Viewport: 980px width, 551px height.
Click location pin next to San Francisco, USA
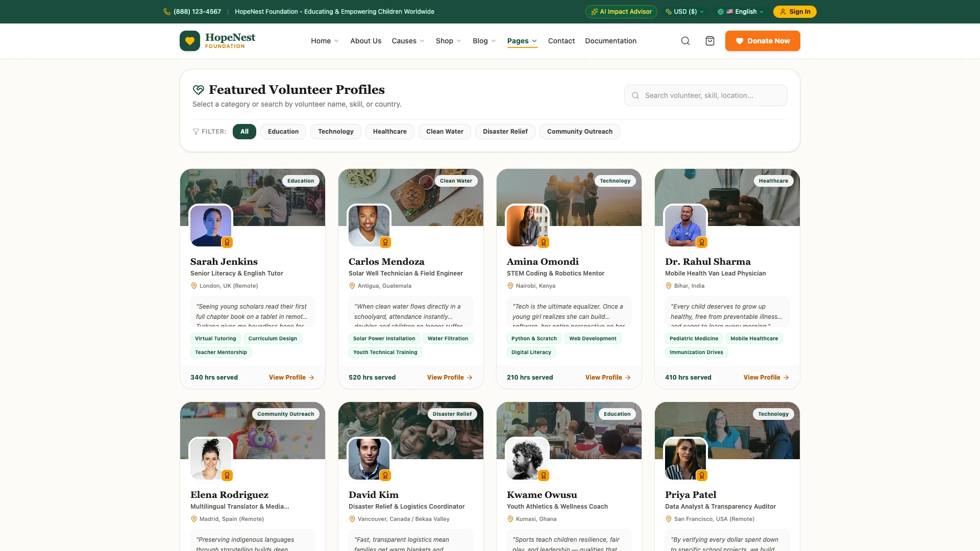click(x=669, y=519)
